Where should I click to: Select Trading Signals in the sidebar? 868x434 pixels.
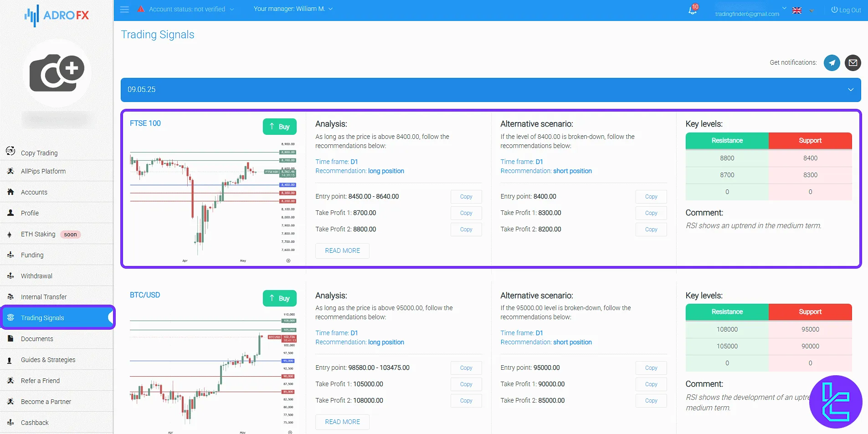pyautogui.click(x=57, y=317)
